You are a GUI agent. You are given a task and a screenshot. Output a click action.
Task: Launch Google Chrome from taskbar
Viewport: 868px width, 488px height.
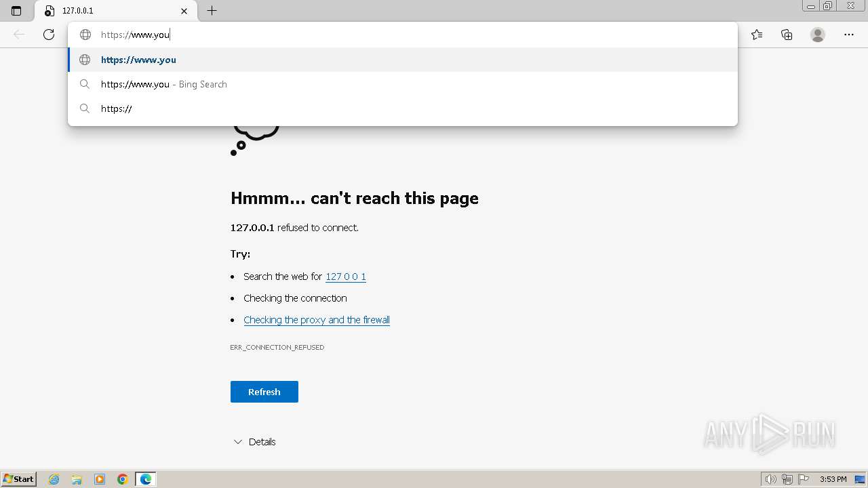(123, 479)
